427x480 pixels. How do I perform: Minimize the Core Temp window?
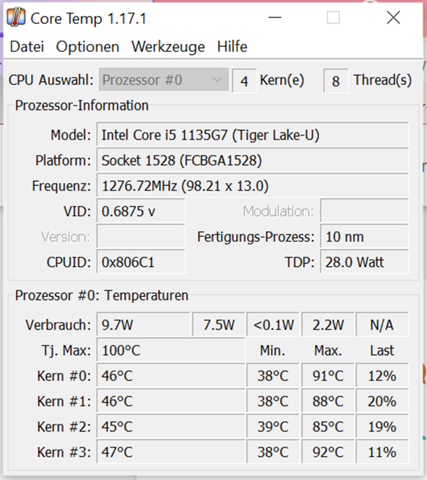coord(275,17)
